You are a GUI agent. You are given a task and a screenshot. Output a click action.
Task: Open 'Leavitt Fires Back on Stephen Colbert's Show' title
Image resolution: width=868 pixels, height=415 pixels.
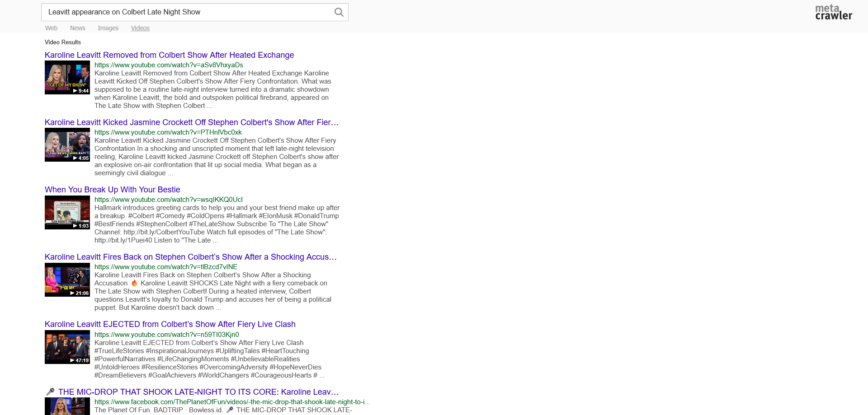pos(190,257)
